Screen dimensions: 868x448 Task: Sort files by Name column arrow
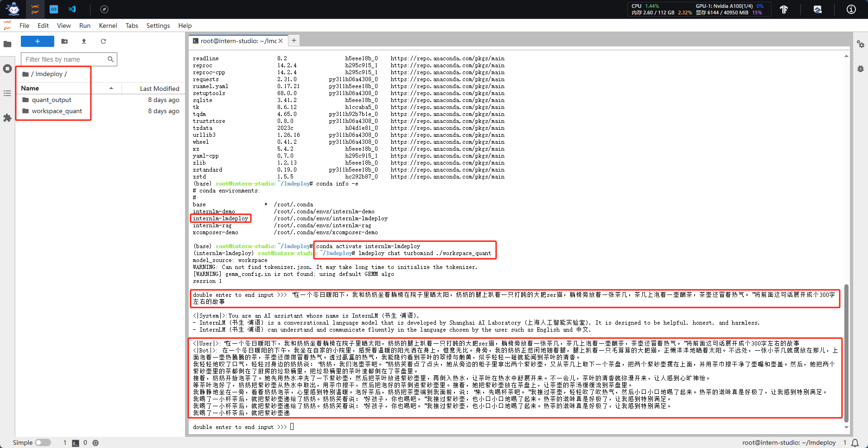tap(111, 88)
